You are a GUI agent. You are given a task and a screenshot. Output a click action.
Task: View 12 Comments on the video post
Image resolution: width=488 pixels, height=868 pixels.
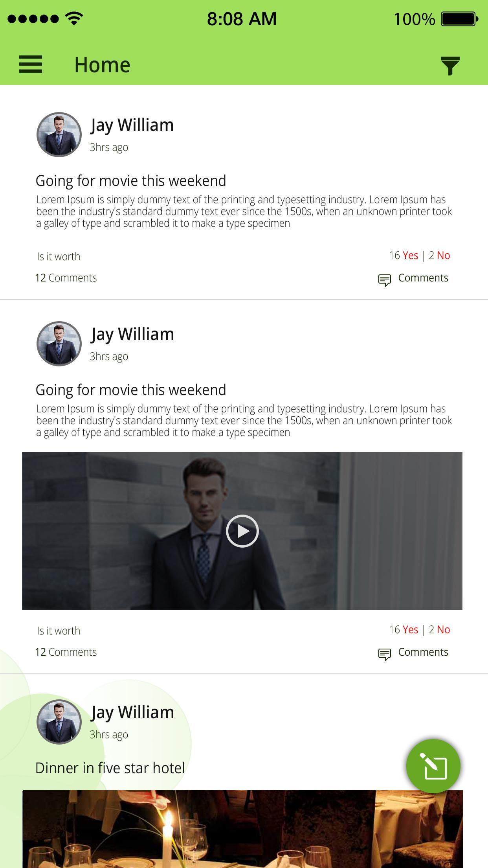(66, 652)
